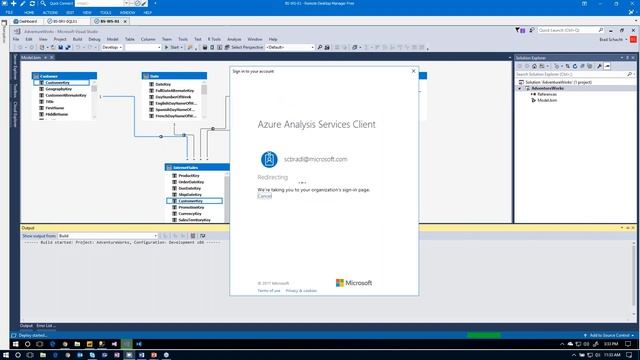The width and height of the screenshot is (640, 360).
Task: Open the Select Perspective Default dropdown
Action: pyautogui.click(x=290, y=47)
